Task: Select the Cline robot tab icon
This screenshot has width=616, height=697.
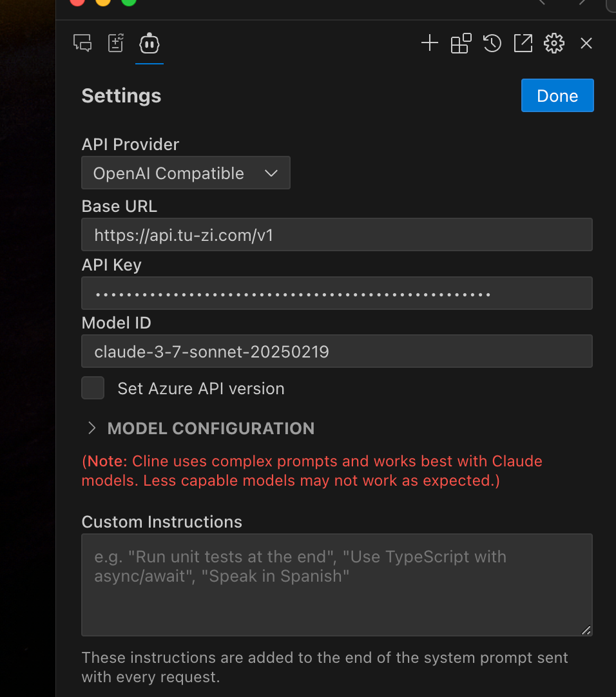Action: pyautogui.click(x=149, y=44)
